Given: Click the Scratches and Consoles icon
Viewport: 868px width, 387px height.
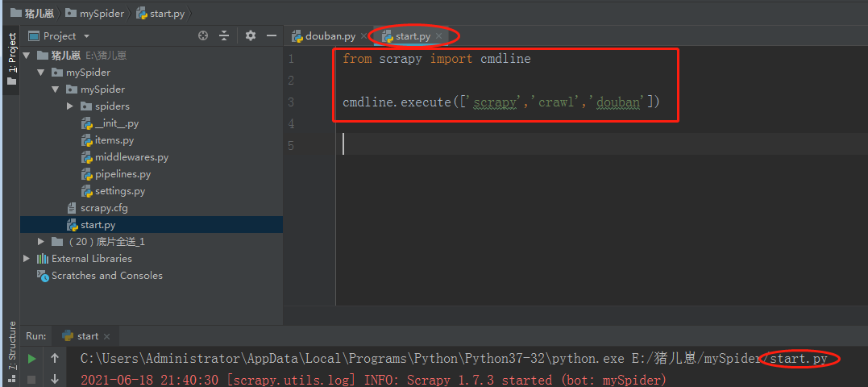Looking at the screenshot, I should coord(43,276).
